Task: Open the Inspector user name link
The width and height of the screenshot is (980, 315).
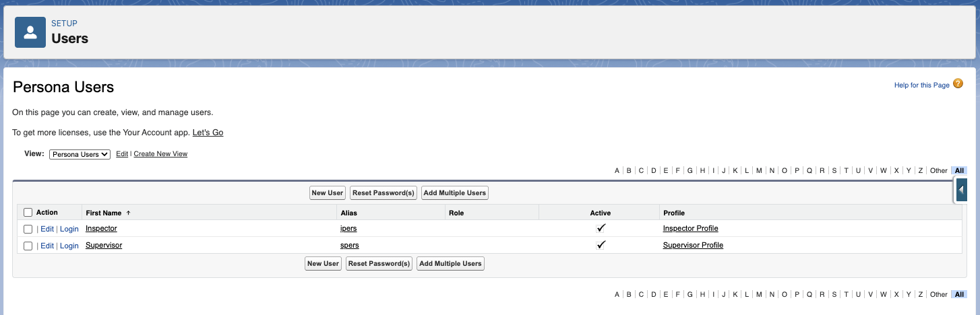Action: [101, 228]
